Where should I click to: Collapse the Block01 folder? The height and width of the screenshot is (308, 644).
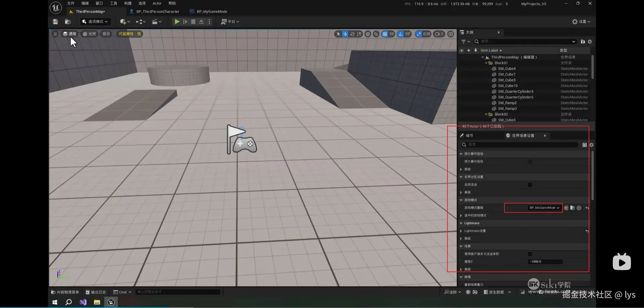coord(486,63)
